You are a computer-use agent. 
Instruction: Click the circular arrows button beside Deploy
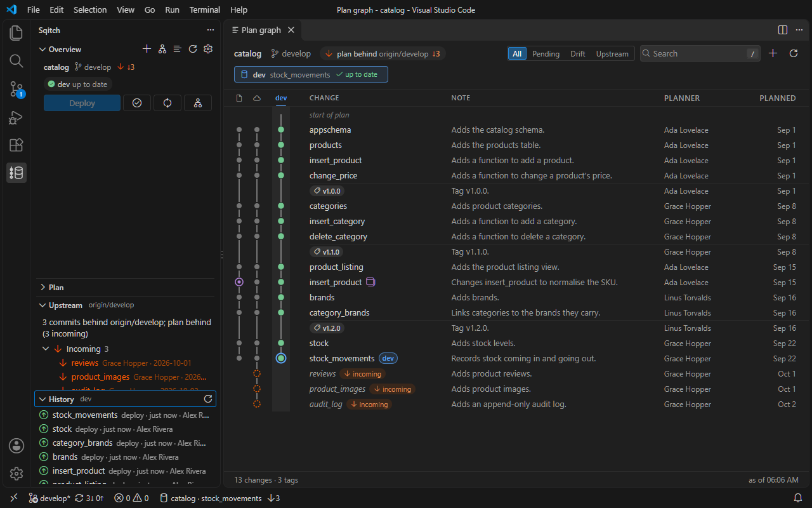tap(167, 103)
